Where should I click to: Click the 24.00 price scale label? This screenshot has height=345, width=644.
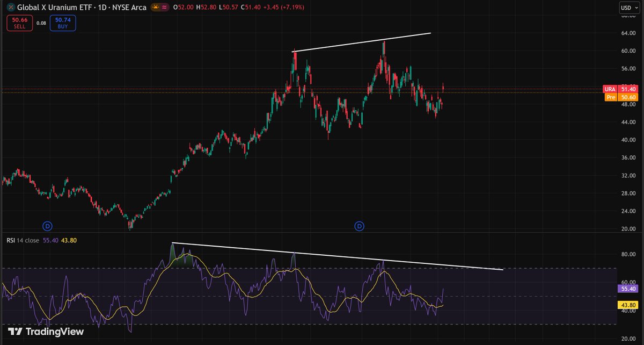628,211
